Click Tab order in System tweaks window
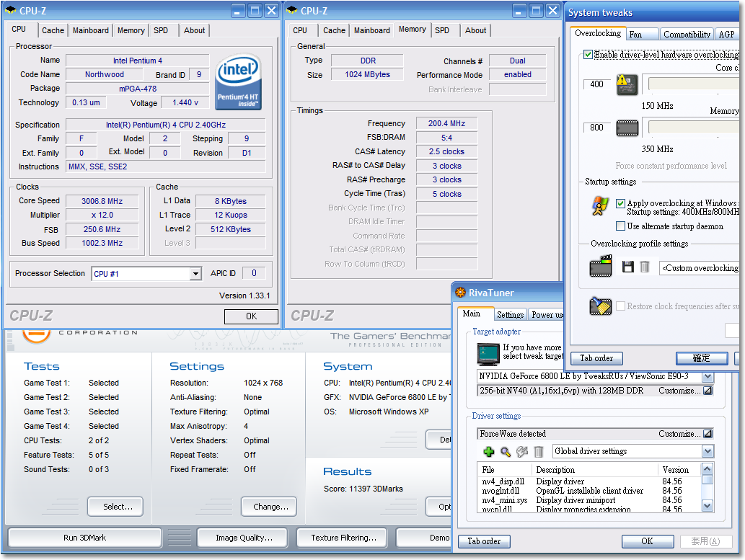The width and height of the screenshot is (745, 560). (596, 358)
